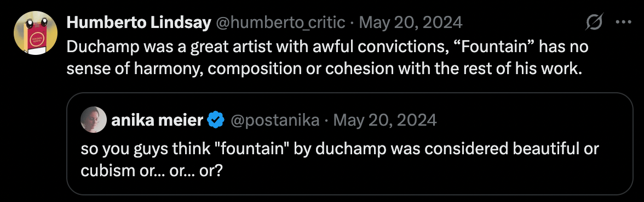This screenshot has height=202, width=644.
Task: Visit anika meier's profile via display name
Action: click(157, 120)
